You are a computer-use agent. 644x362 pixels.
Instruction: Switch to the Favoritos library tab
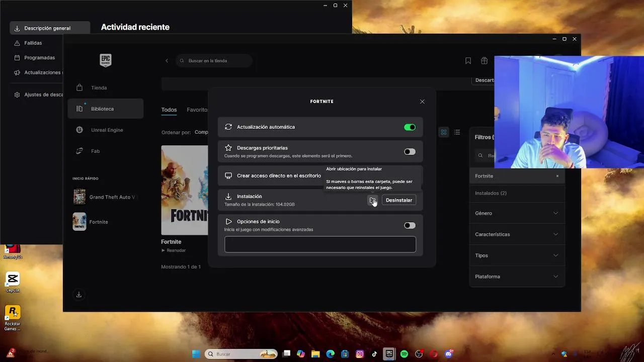(197, 110)
